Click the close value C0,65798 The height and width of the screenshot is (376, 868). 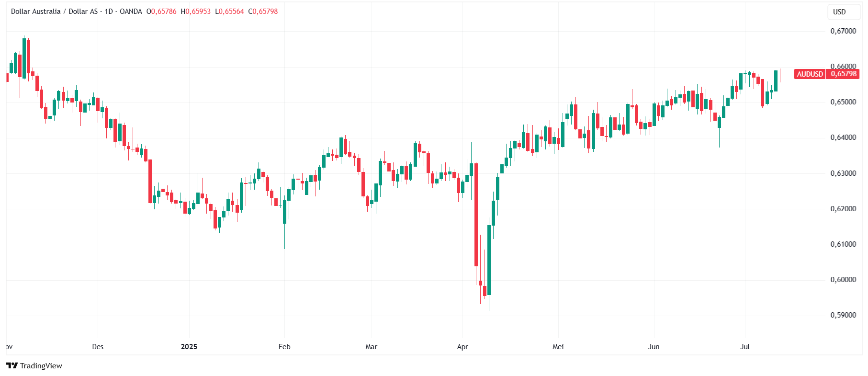point(263,11)
